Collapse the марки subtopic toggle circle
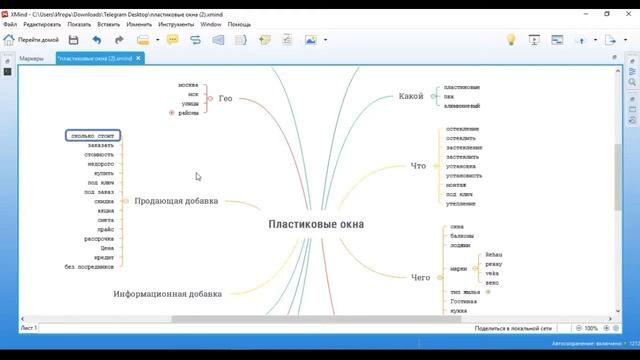The height and width of the screenshot is (360, 640). pyautogui.click(x=475, y=269)
